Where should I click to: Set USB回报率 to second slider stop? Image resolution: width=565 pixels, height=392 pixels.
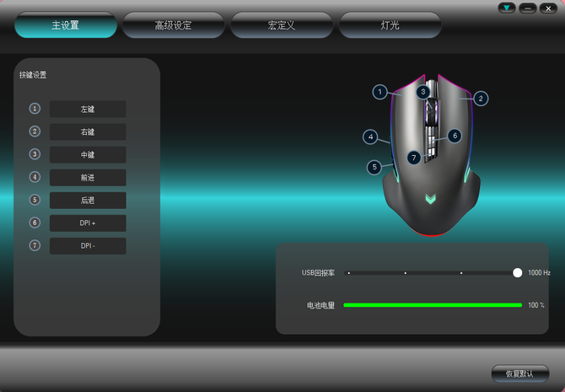pyautogui.click(x=406, y=273)
